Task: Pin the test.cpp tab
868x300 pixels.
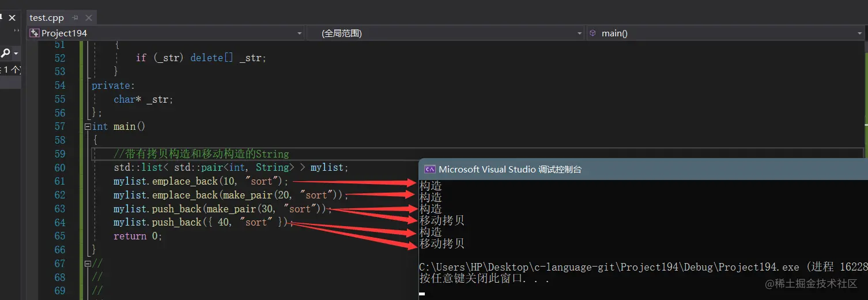Action: pyautogui.click(x=75, y=18)
